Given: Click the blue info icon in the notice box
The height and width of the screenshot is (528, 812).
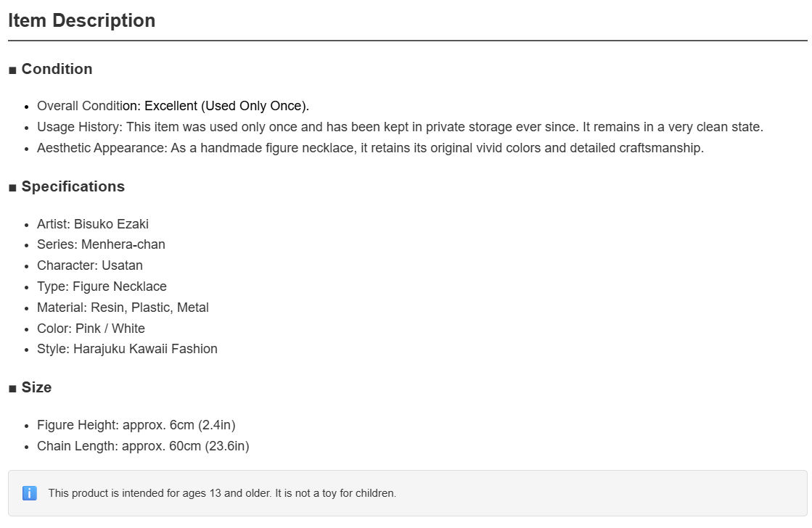Looking at the screenshot, I should 30,493.
